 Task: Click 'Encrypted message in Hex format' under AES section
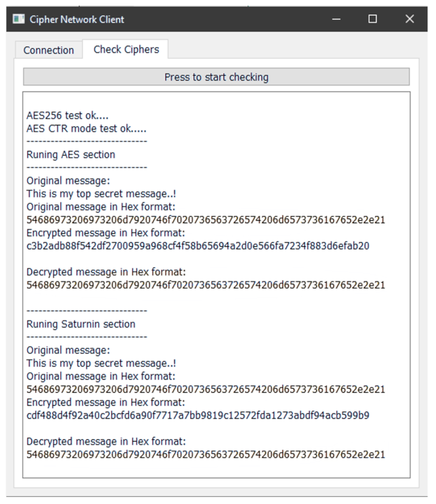106,233
